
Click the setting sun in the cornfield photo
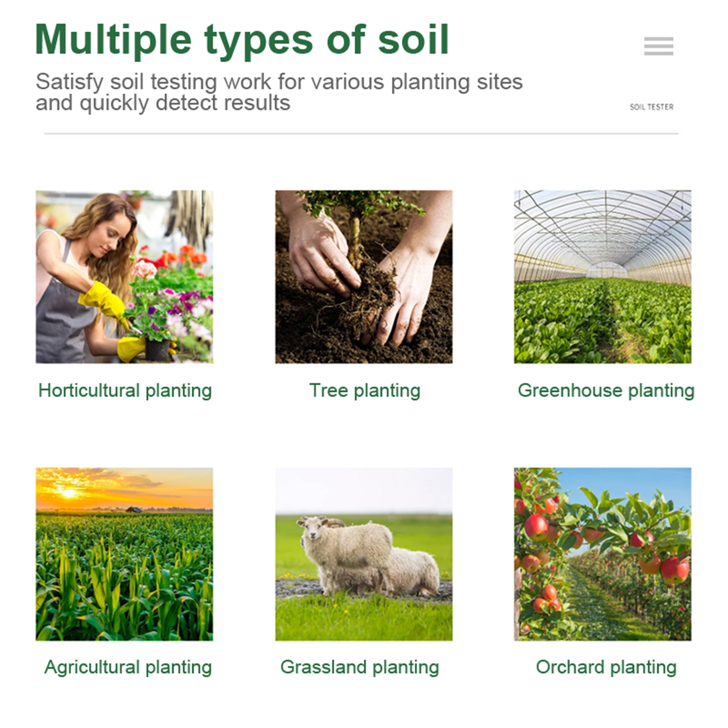click(69, 493)
